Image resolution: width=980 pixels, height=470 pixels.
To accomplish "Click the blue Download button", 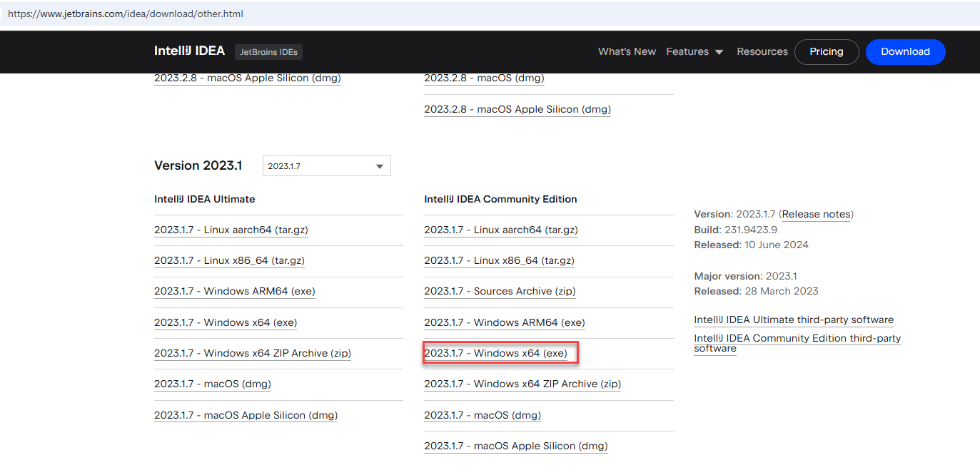I will click(905, 51).
